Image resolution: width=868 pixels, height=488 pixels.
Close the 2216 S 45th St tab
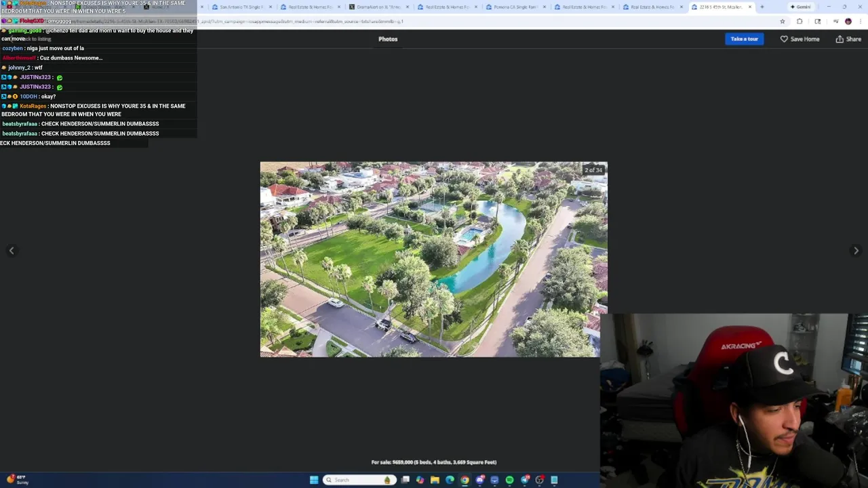click(x=750, y=7)
